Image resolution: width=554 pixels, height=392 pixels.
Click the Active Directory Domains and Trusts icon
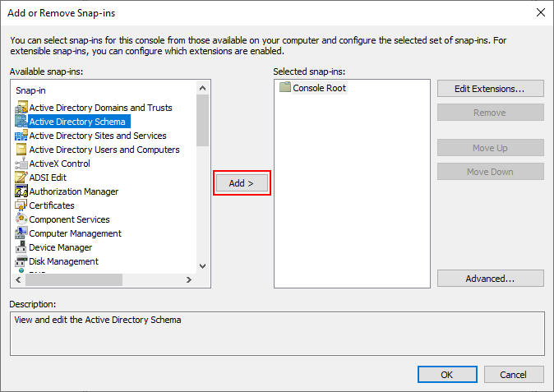[x=21, y=108]
